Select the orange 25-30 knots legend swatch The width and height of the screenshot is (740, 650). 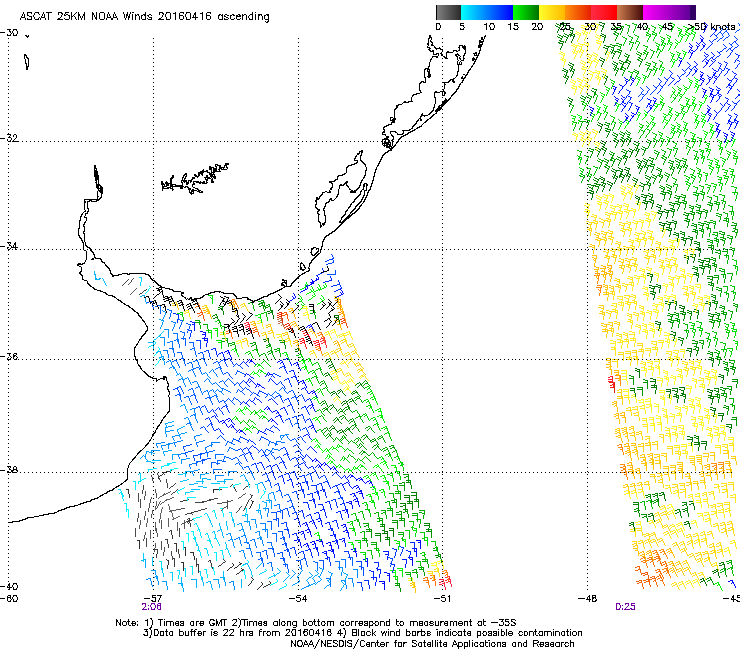pyautogui.click(x=578, y=12)
